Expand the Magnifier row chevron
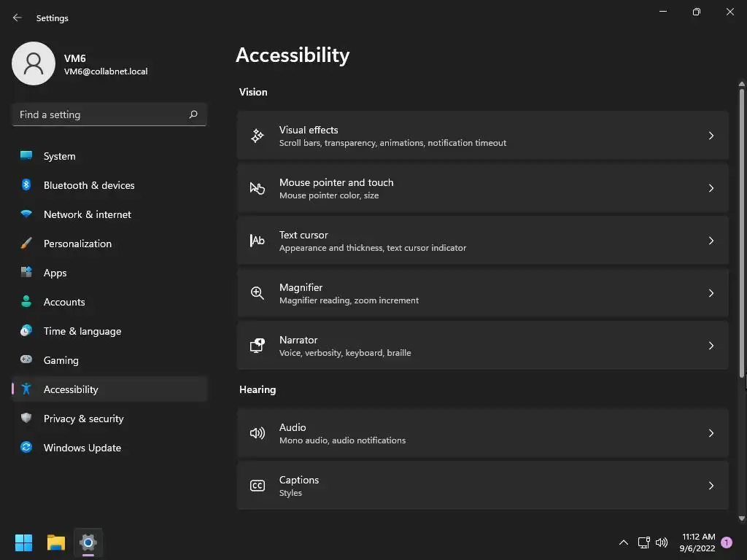The width and height of the screenshot is (747, 560). (711, 293)
